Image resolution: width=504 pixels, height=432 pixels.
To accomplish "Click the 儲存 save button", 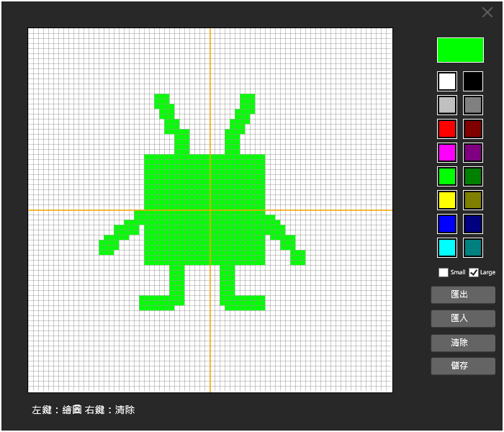I will (x=463, y=366).
